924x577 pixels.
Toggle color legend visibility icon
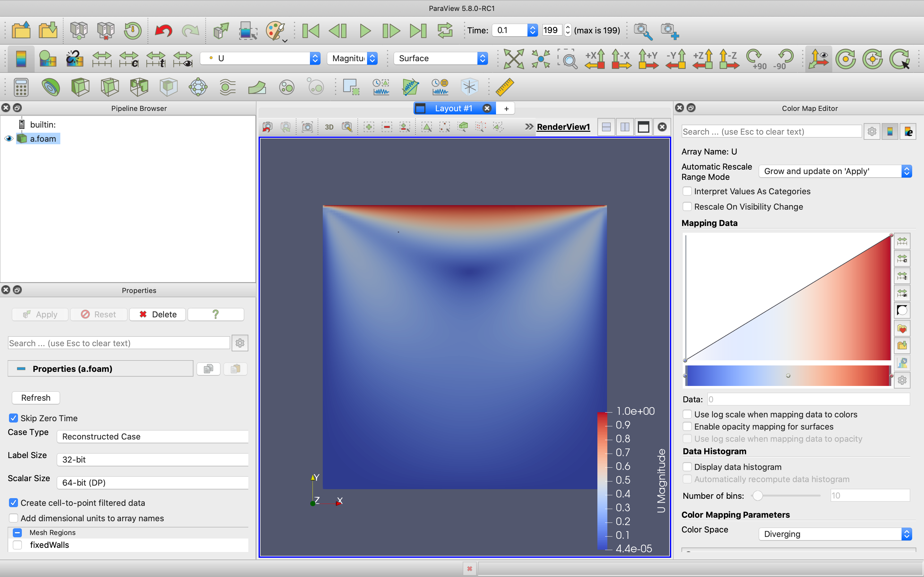click(x=21, y=59)
